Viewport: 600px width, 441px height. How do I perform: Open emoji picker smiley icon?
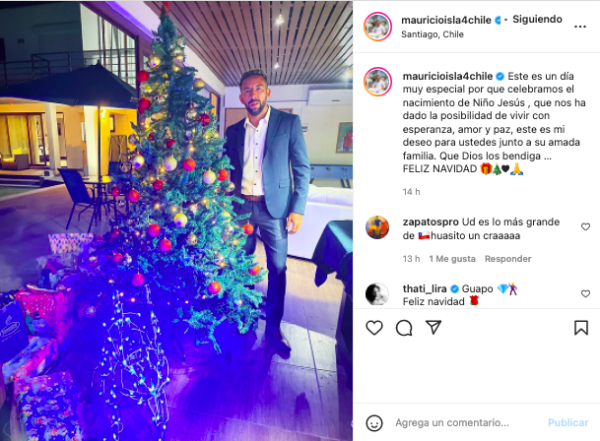click(374, 423)
